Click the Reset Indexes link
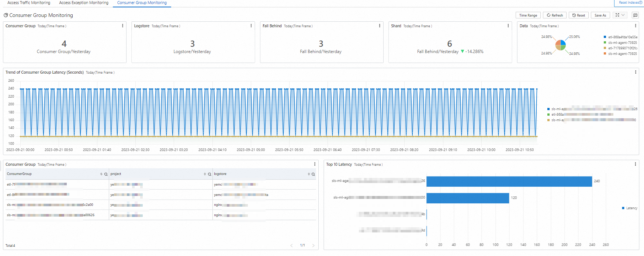 pos(629,3)
